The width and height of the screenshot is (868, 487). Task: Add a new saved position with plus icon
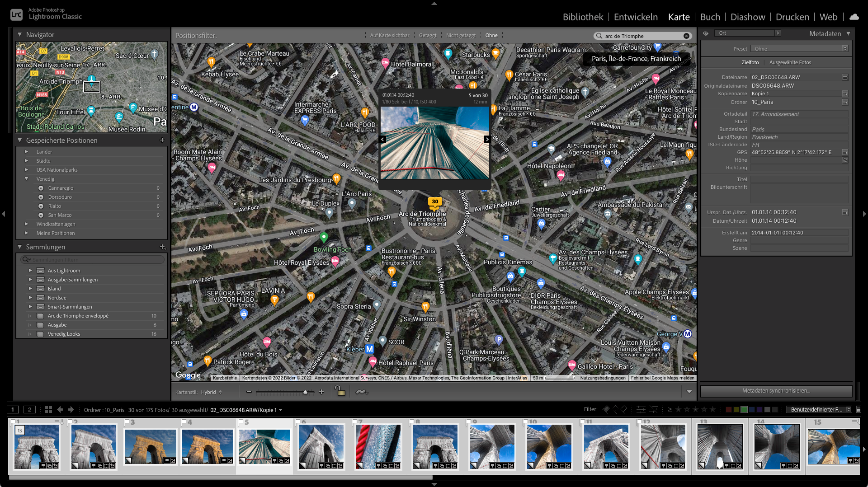(x=162, y=140)
